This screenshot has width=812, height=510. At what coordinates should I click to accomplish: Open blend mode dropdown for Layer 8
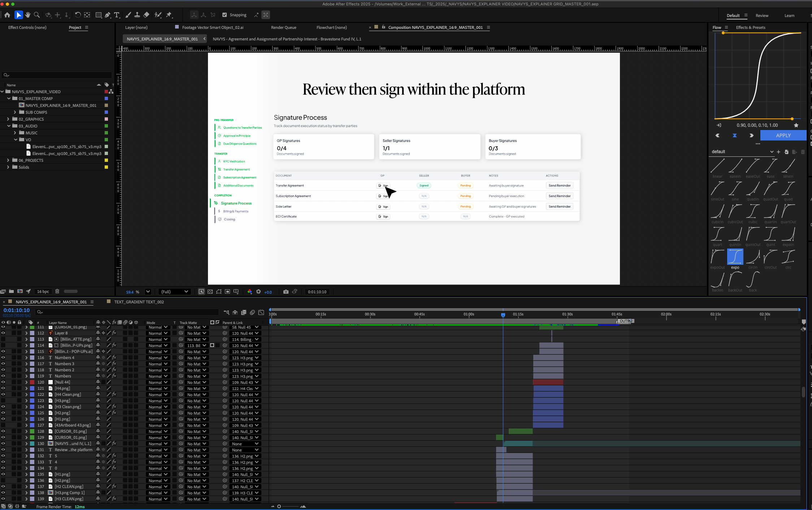pyautogui.click(x=158, y=333)
